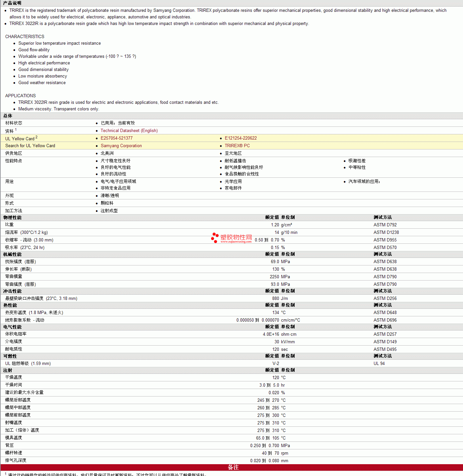Select the 比重 row label

(x=10, y=225)
